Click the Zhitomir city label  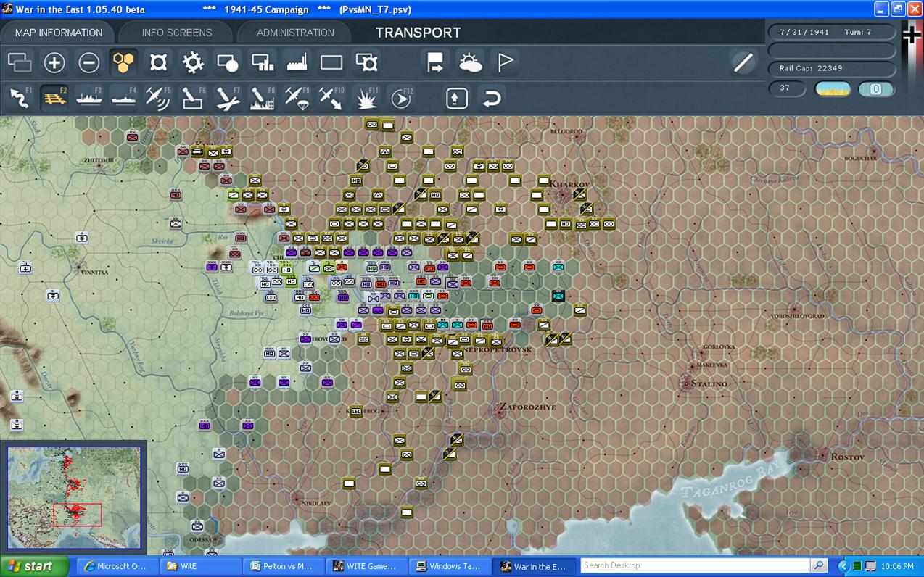pyautogui.click(x=99, y=160)
